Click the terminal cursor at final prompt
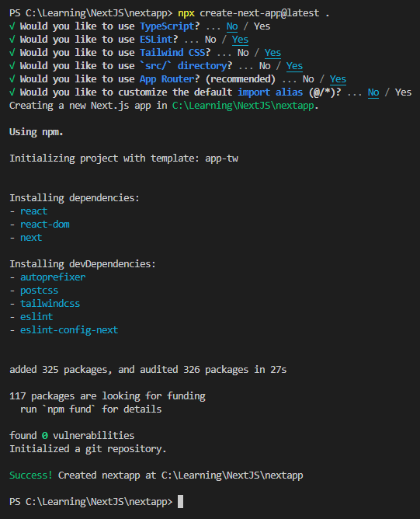 (x=180, y=501)
